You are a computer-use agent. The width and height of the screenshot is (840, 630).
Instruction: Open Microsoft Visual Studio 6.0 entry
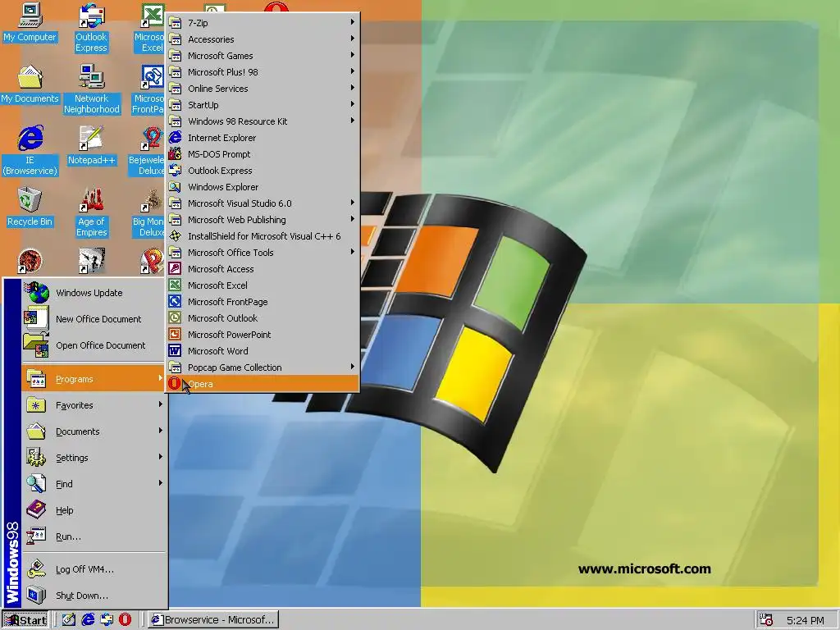pyautogui.click(x=262, y=203)
